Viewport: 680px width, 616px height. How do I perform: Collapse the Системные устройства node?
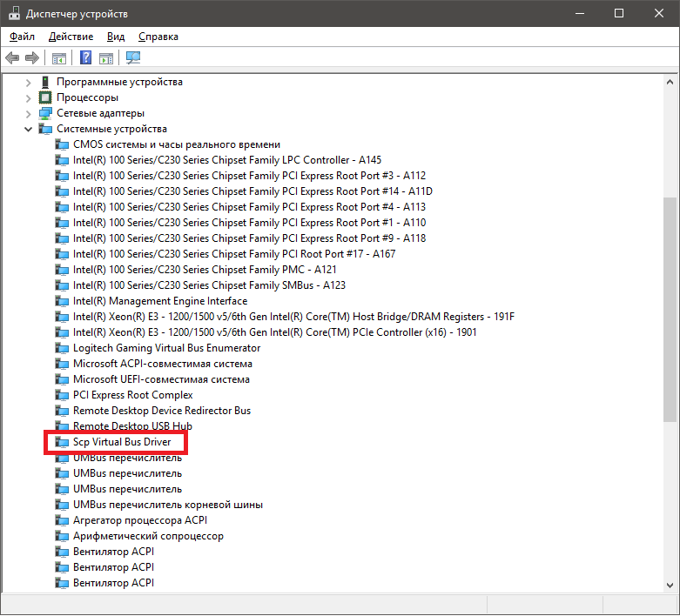[x=28, y=129]
